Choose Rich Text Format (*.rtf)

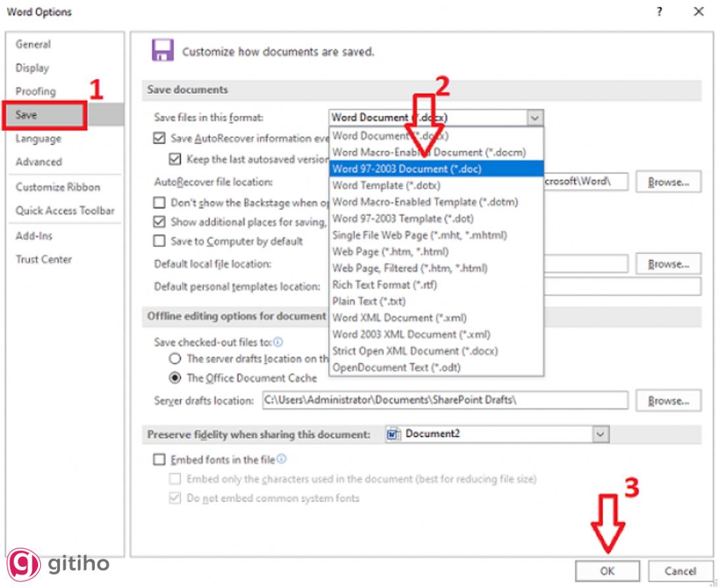click(436, 284)
